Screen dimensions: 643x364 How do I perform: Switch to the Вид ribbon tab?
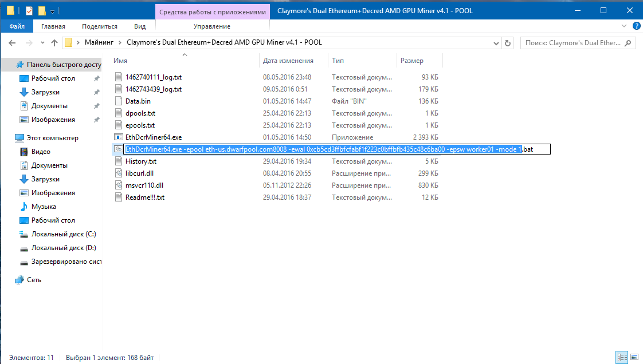pos(140,26)
